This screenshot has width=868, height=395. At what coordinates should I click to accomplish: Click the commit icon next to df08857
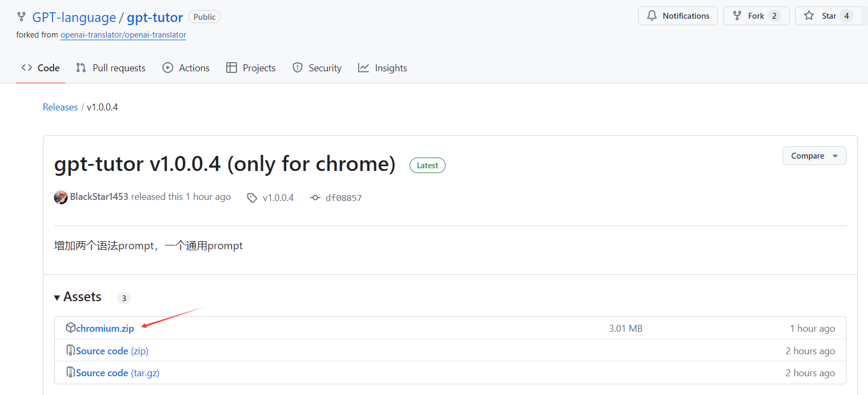[x=315, y=198]
